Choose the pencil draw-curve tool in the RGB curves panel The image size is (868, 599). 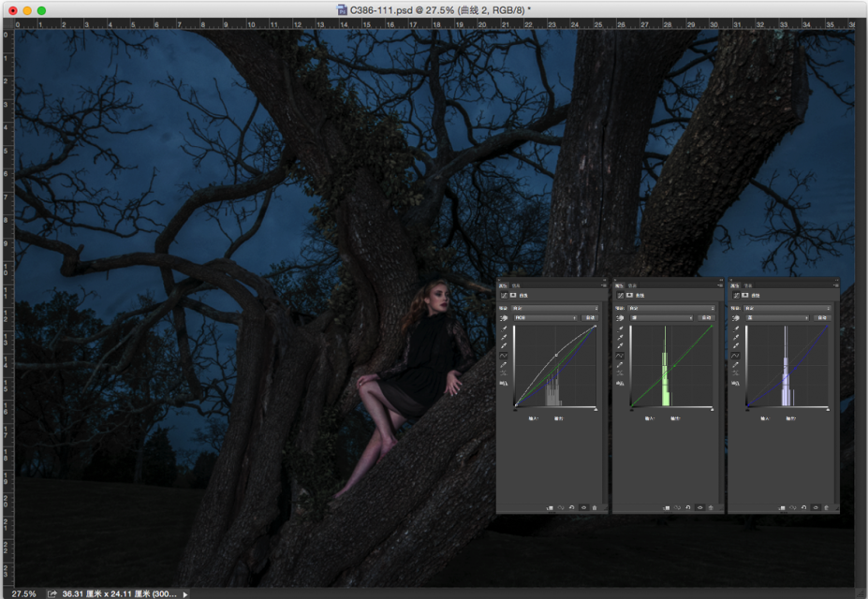504,365
